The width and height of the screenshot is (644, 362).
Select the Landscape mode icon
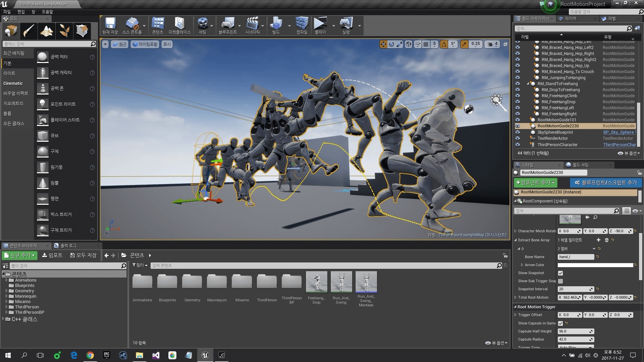coord(46,31)
